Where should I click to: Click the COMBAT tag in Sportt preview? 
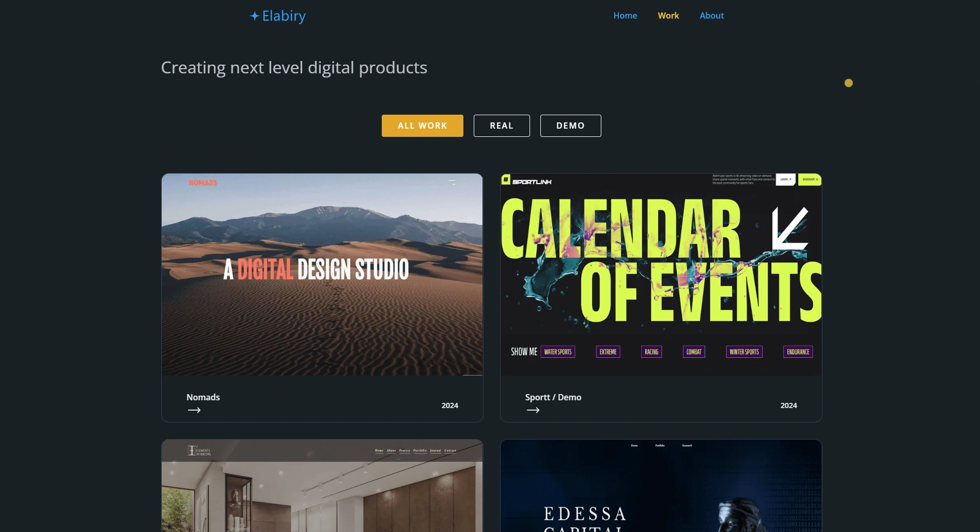click(x=694, y=352)
